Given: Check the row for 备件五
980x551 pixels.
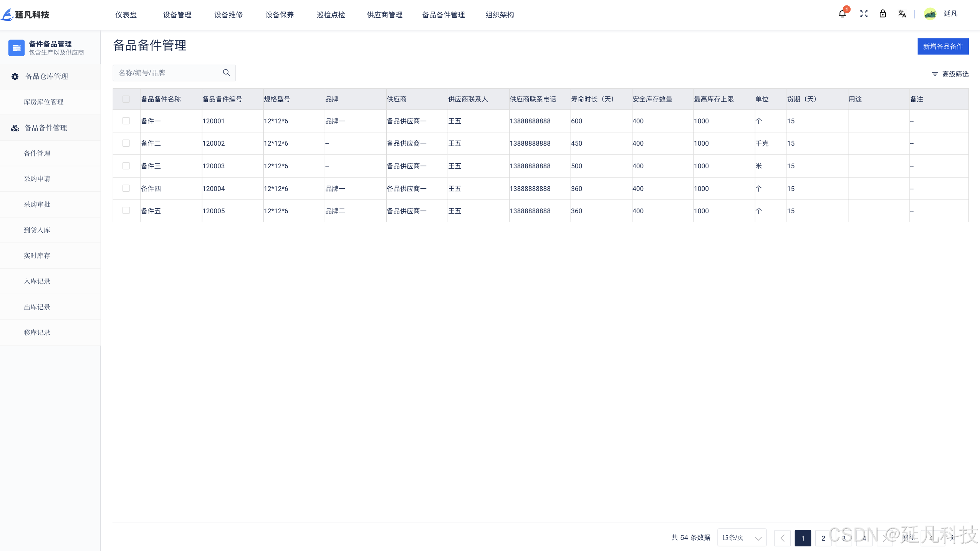Looking at the screenshot, I should pyautogui.click(x=126, y=211).
